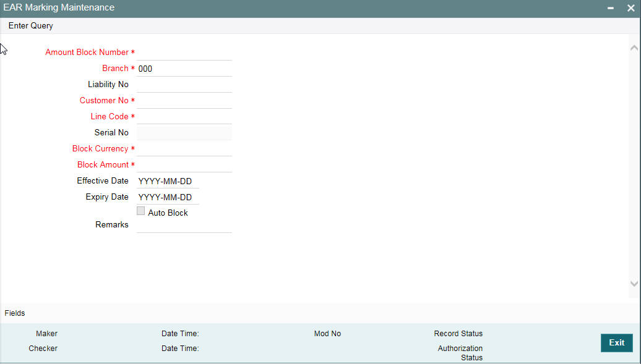
Task: Focus the Amount Block Number field
Action: tap(184, 53)
